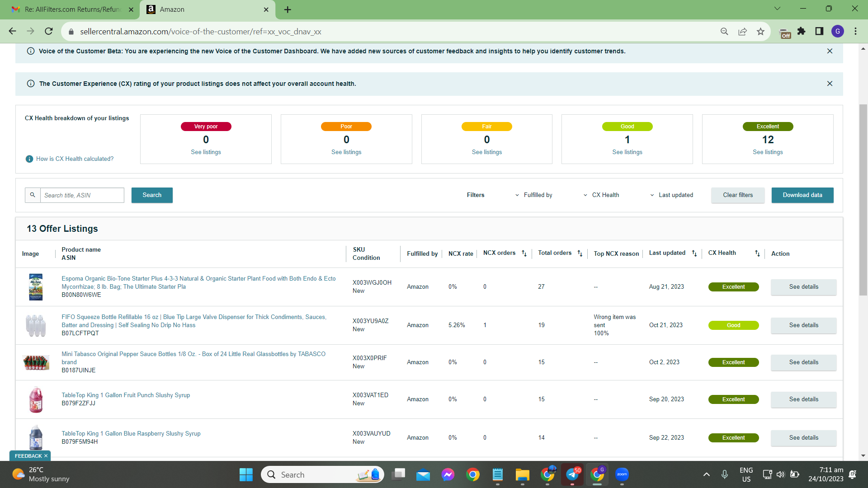See details for Fruit Punch Slushy Syrup

803,399
